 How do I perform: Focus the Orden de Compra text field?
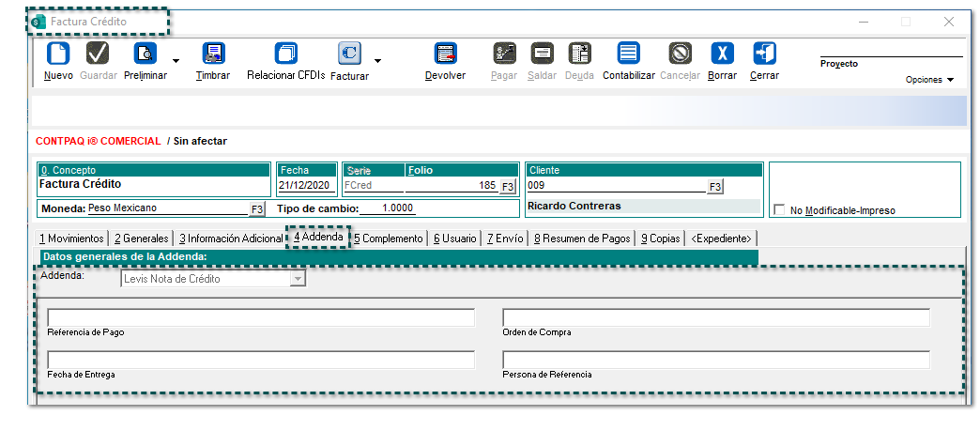[x=715, y=317]
